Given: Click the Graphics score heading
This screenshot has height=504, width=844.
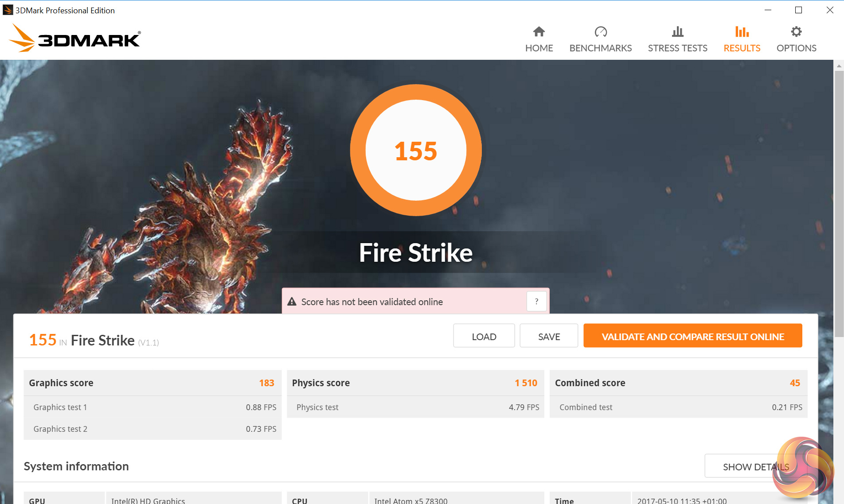Looking at the screenshot, I should [x=61, y=383].
